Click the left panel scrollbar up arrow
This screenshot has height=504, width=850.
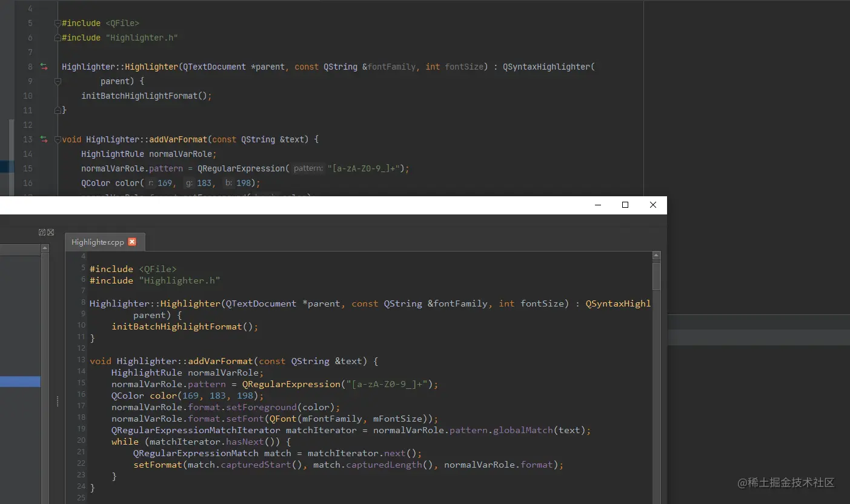pyautogui.click(x=45, y=248)
